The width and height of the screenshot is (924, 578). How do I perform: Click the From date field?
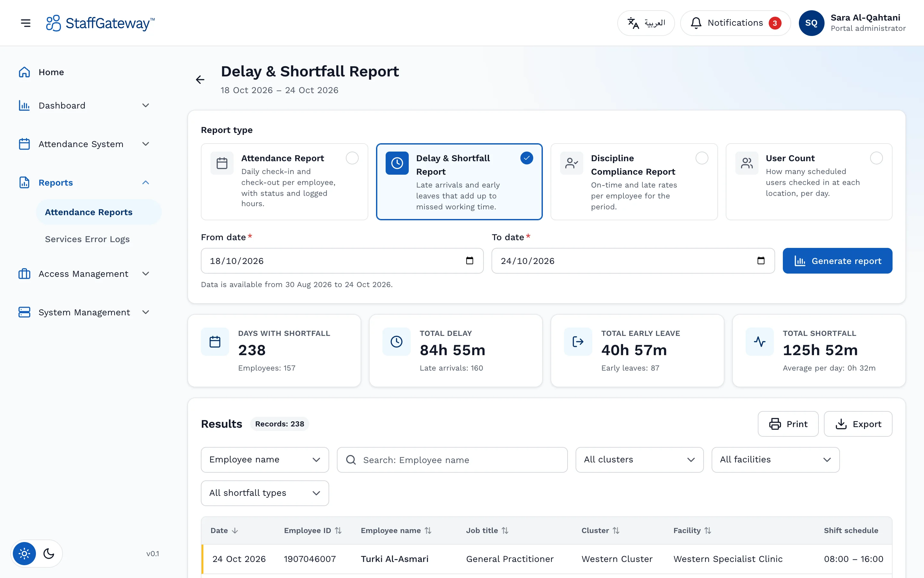tap(342, 261)
